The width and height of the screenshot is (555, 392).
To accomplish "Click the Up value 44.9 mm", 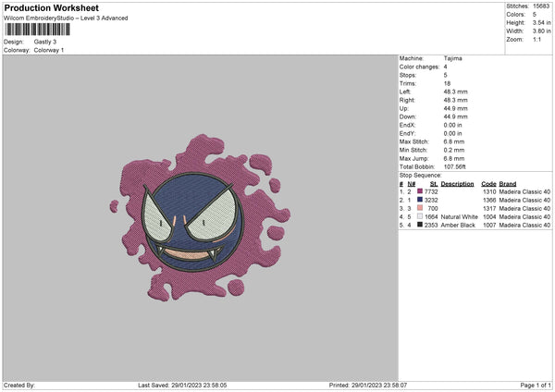I will 455,108.
